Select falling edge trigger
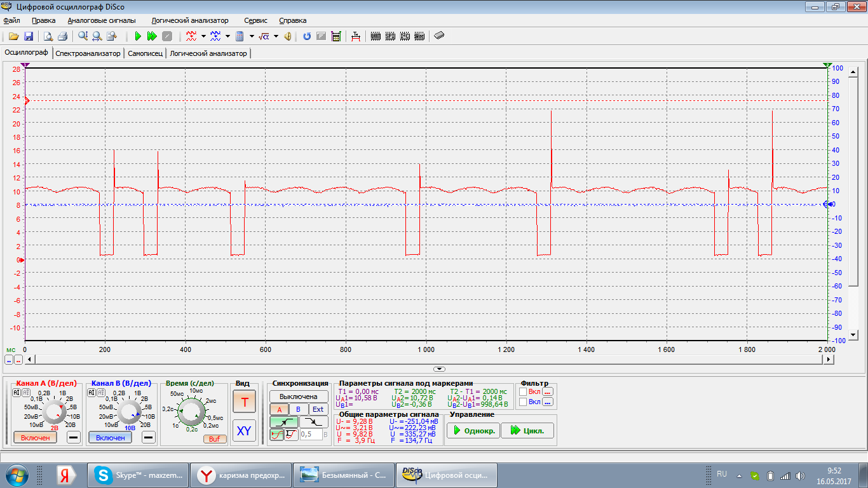Viewport: 868px width, 488px height. [x=314, y=422]
